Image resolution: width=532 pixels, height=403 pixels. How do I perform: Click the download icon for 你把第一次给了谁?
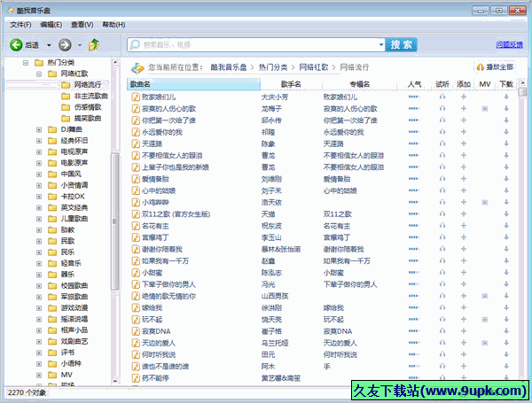pos(506,120)
